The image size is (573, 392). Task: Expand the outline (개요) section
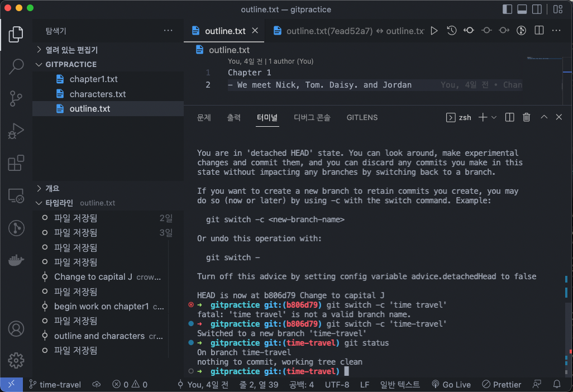[x=108, y=189]
